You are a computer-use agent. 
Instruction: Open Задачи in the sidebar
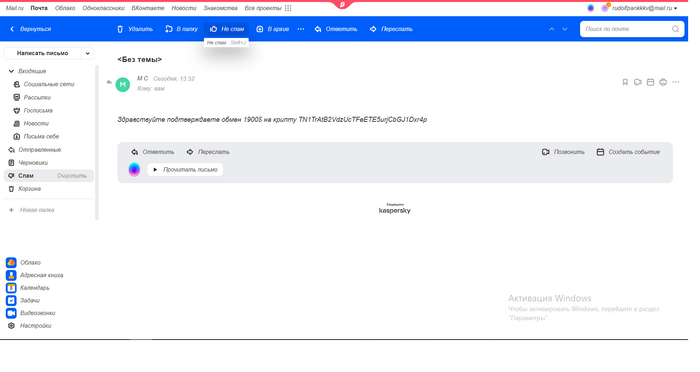[x=23, y=300]
